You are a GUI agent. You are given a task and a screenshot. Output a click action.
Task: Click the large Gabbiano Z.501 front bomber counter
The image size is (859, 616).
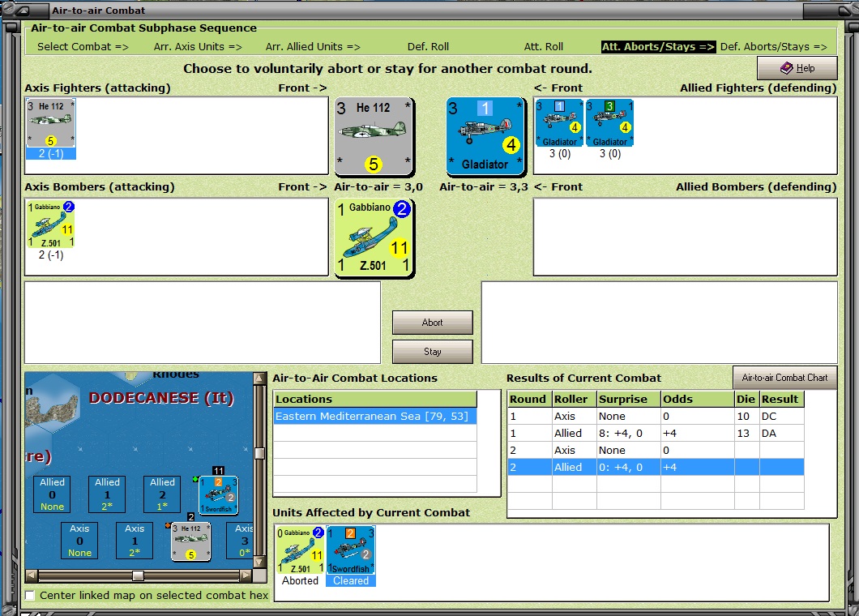374,238
